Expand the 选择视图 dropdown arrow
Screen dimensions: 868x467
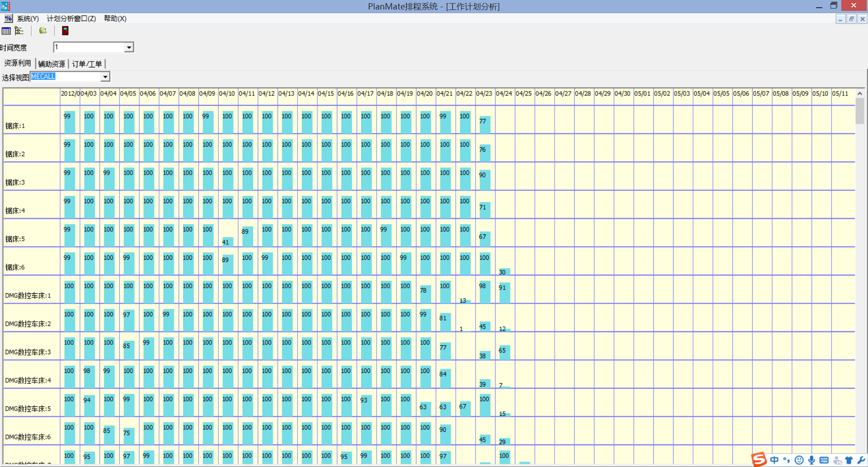pos(105,77)
